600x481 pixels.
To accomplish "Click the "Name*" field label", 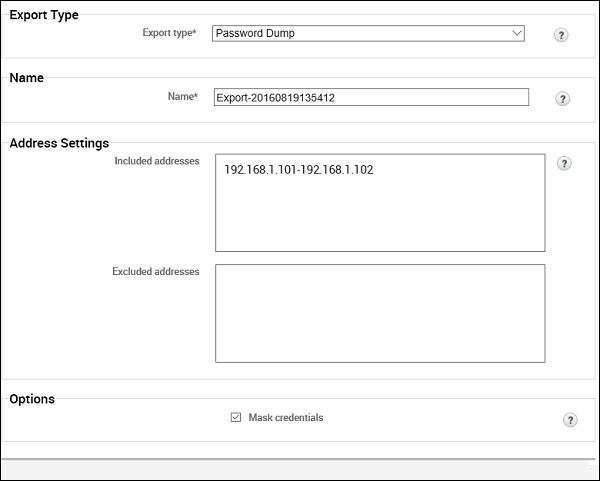I will (184, 96).
